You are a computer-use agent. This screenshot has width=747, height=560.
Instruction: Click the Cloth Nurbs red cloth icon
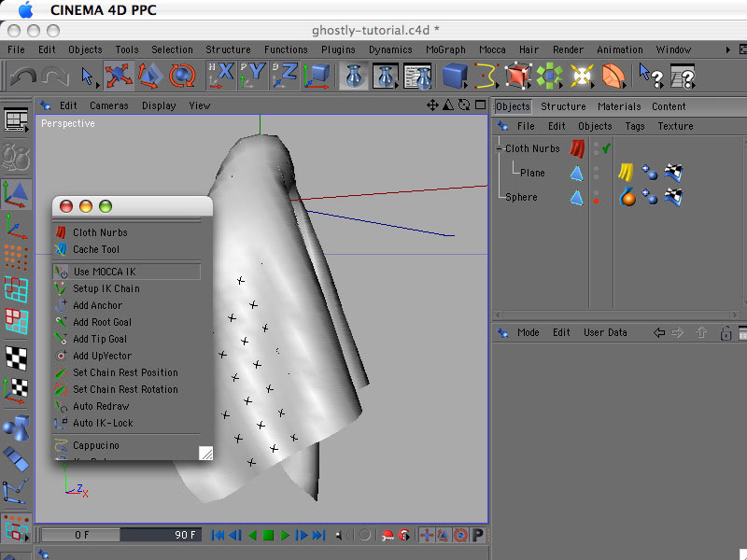[x=578, y=148]
